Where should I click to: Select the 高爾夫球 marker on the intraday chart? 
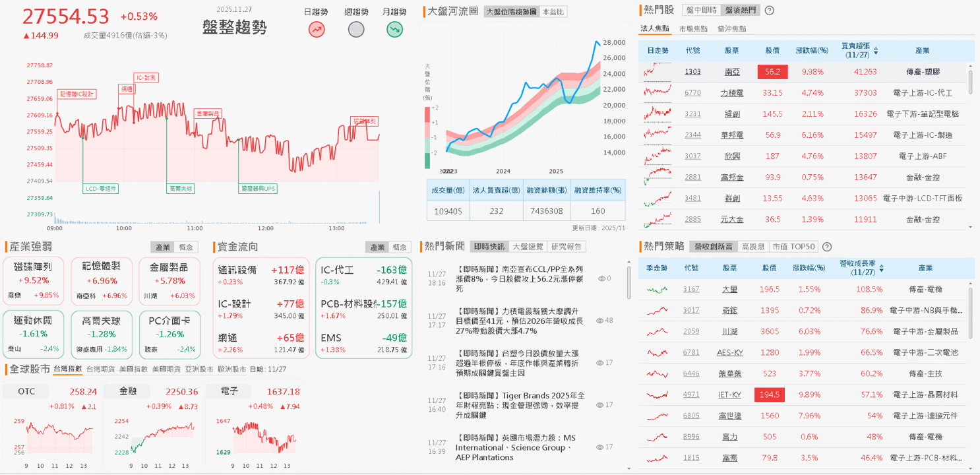pyautogui.click(x=181, y=189)
